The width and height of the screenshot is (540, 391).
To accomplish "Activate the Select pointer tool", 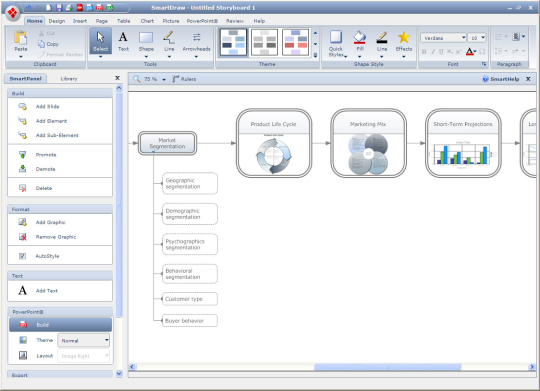I will tap(101, 42).
